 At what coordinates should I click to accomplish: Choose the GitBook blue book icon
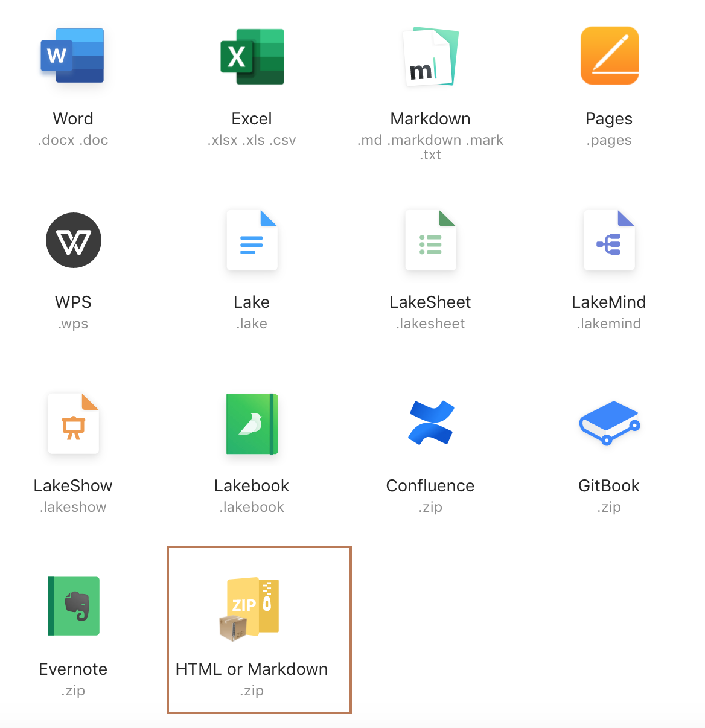[610, 423]
